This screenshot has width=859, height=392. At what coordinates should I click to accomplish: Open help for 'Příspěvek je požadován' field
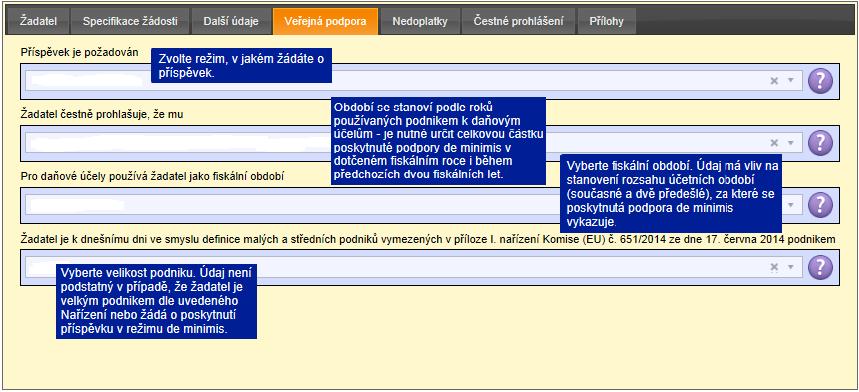coord(820,81)
